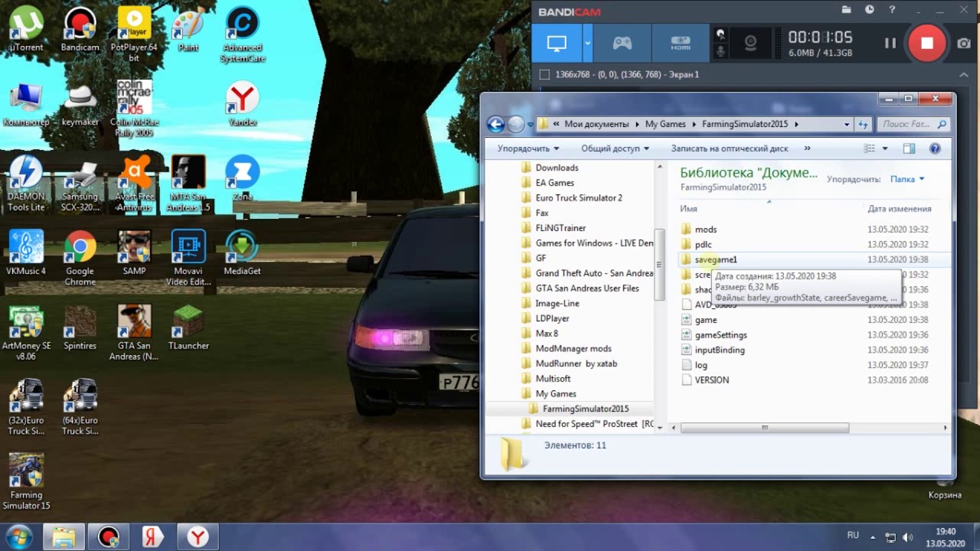Image resolution: width=980 pixels, height=551 pixels.
Task: Select Bandicam game recording mode icon
Action: pyautogui.click(x=622, y=44)
